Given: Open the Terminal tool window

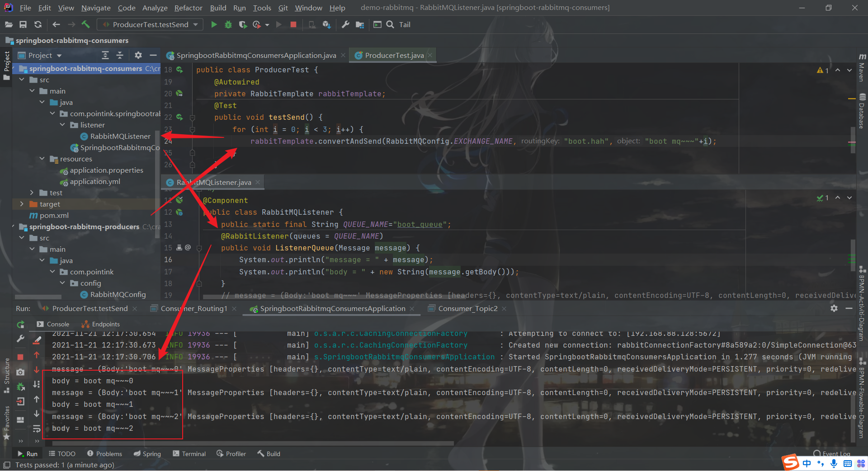Looking at the screenshot, I should (x=189, y=454).
